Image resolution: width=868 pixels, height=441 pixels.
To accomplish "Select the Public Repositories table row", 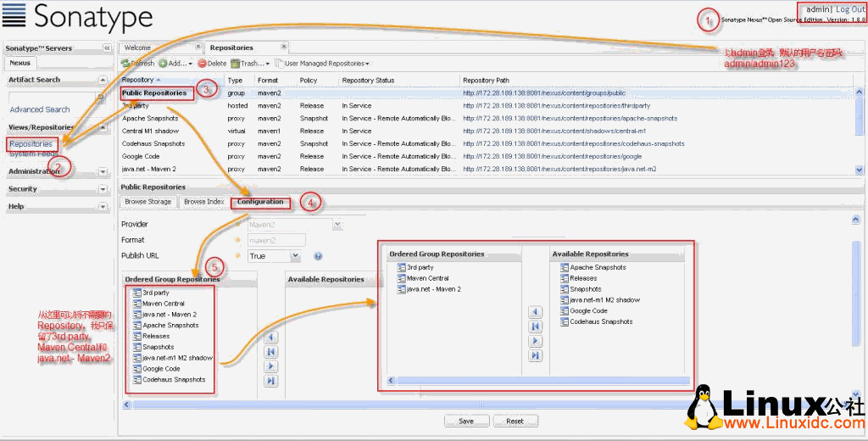I will 487,93.
